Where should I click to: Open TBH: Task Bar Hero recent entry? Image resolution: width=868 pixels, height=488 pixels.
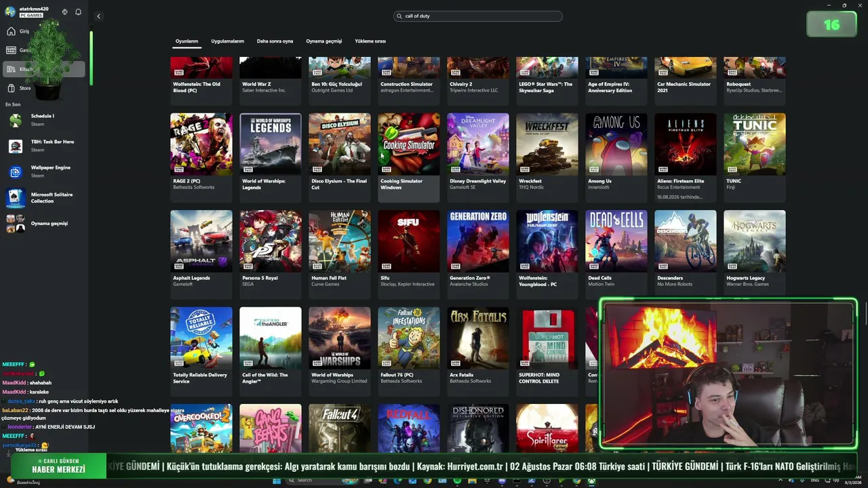point(44,146)
